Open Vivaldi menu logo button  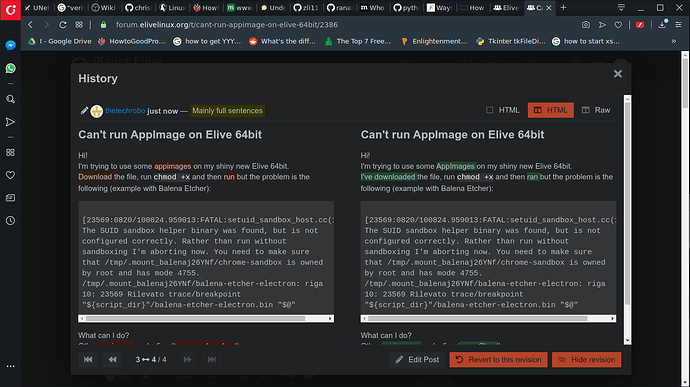click(10, 9)
